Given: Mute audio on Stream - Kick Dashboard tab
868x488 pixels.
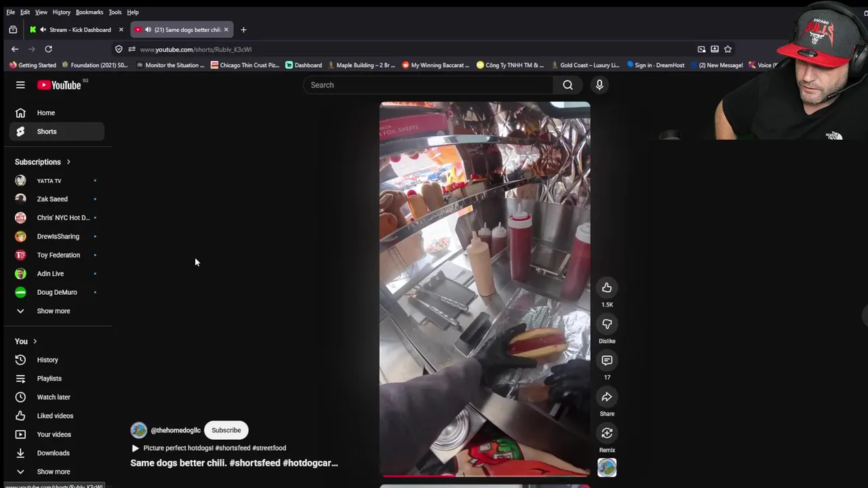Looking at the screenshot, I should [x=43, y=30].
